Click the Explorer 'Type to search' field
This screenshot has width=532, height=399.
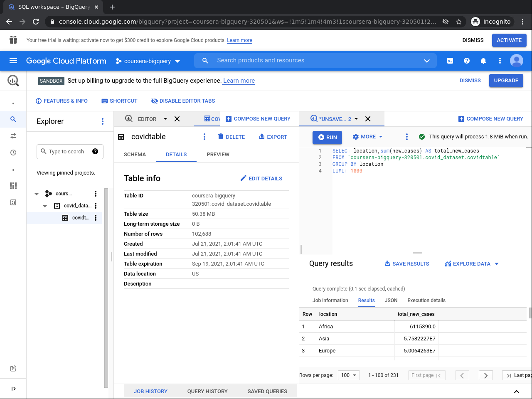click(x=70, y=152)
